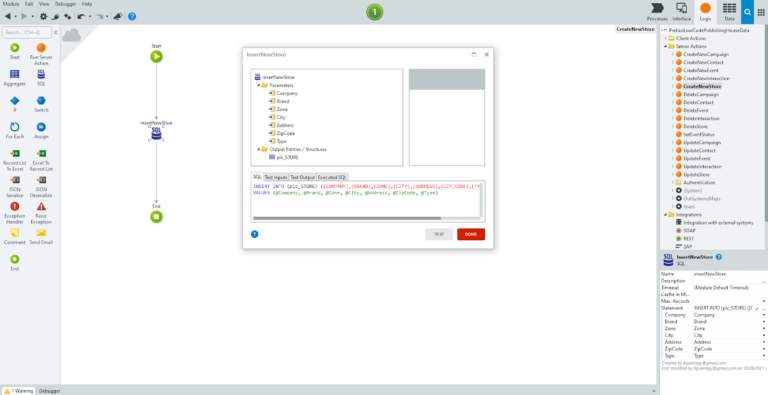
Task: Select the Send Email tool
Action: pos(41,236)
